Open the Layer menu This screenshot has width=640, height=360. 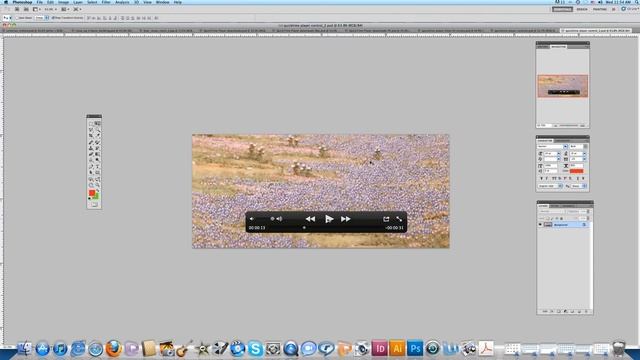tap(78, 2)
